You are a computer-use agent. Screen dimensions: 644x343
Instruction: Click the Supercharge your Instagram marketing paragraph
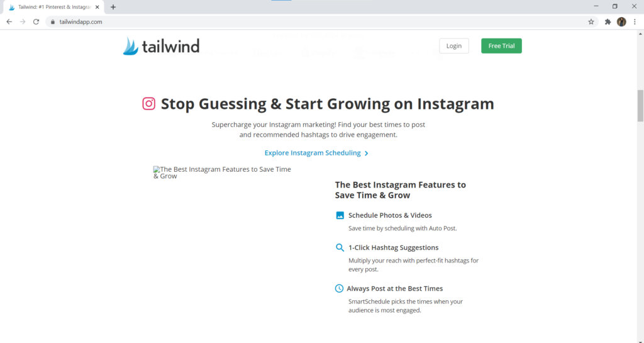[x=318, y=130]
